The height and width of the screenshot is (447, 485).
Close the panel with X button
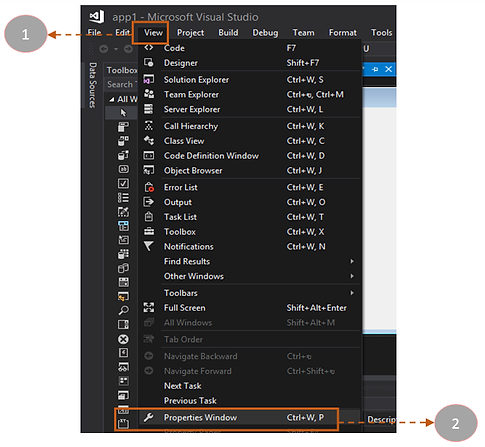pyautogui.click(x=388, y=69)
